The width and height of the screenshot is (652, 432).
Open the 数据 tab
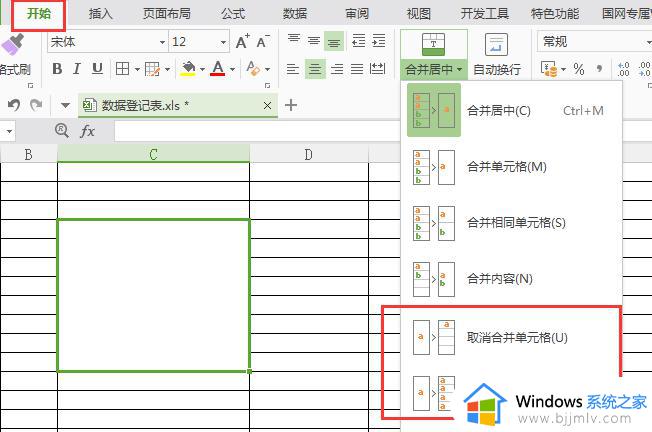coord(295,14)
